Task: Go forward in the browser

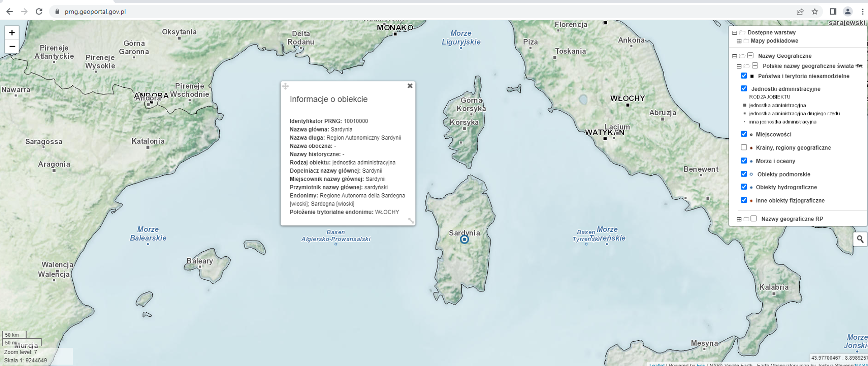Action: click(x=24, y=12)
